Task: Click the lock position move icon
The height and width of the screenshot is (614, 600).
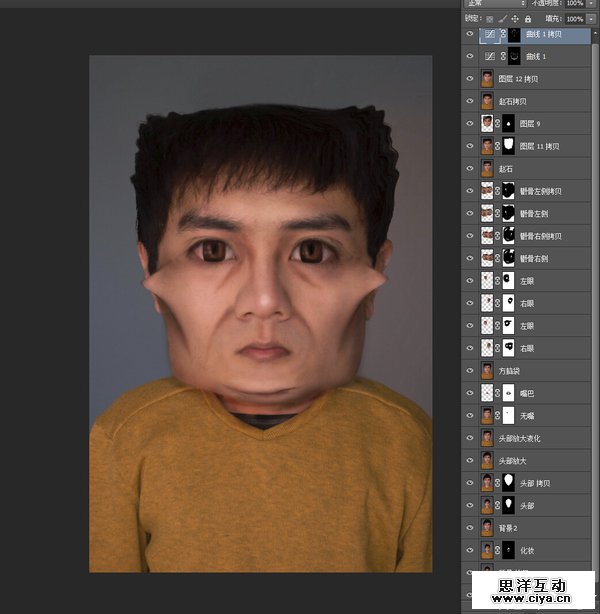Action: pos(515,18)
